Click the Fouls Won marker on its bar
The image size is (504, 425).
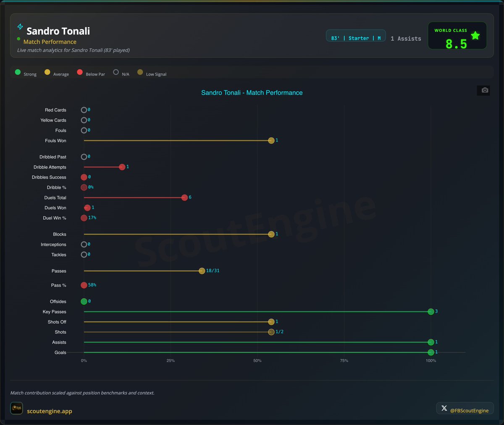(271, 141)
